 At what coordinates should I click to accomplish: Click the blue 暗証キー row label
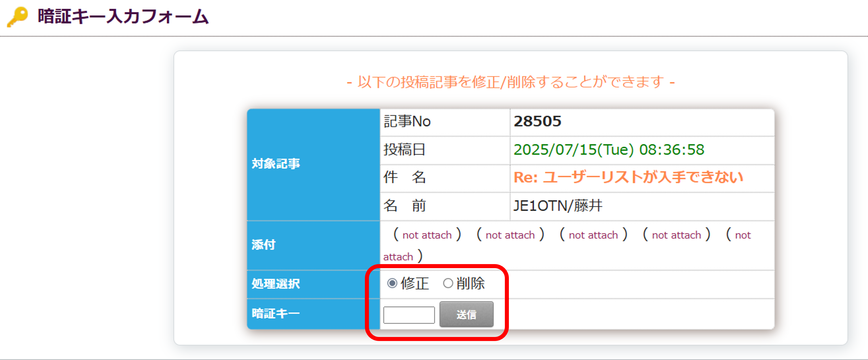coord(276,313)
